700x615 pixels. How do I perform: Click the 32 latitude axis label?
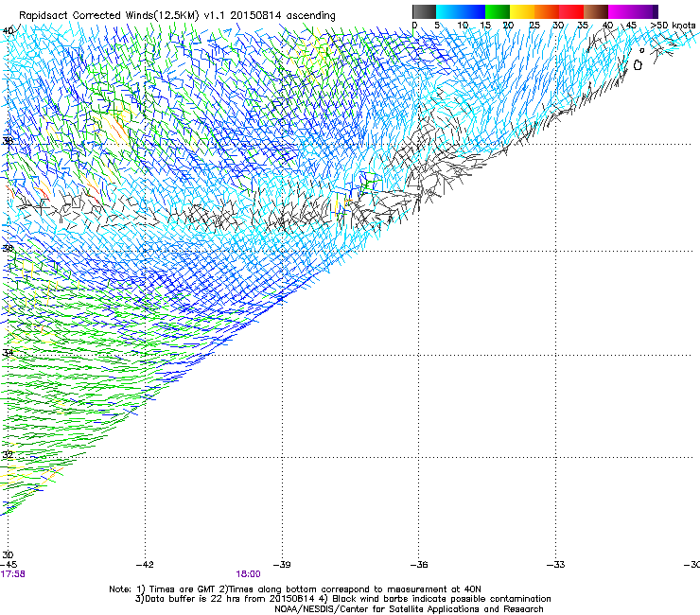click(8, 455)
